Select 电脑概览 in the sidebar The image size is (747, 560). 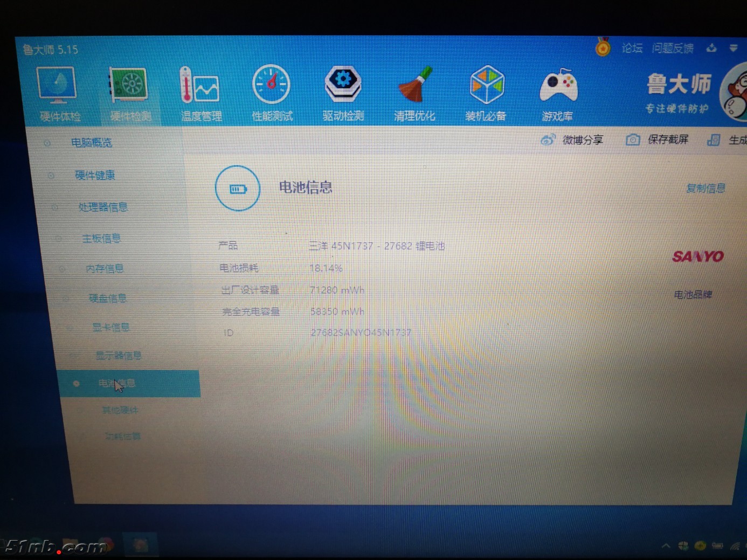(92, 143)
